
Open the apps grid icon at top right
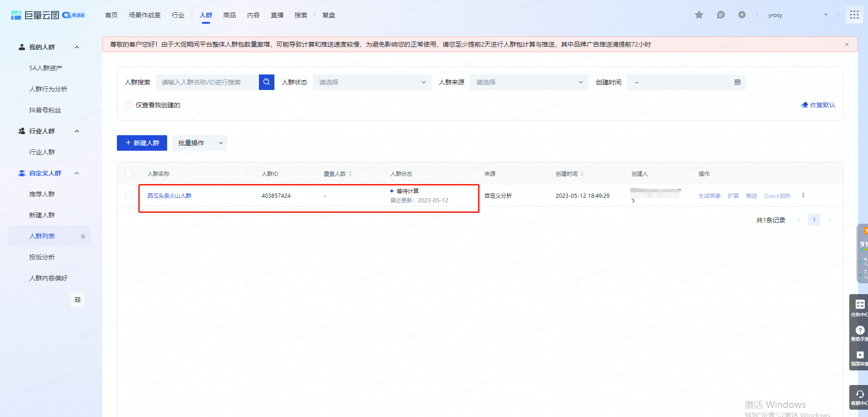(854, 15)
